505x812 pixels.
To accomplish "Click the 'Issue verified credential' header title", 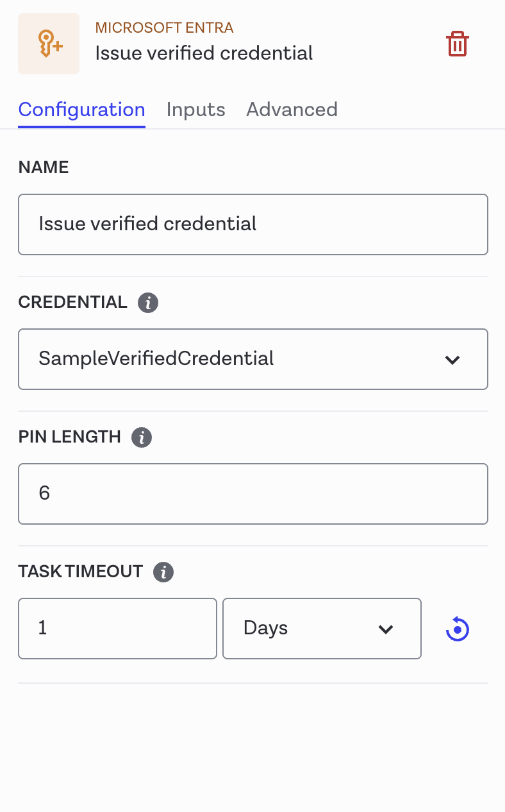I will (204, 53).
